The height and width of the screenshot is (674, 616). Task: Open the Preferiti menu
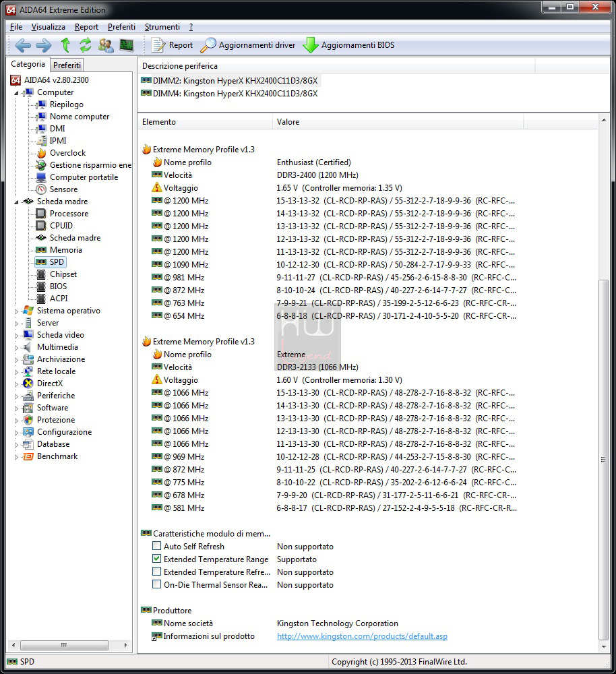[121, 27]
